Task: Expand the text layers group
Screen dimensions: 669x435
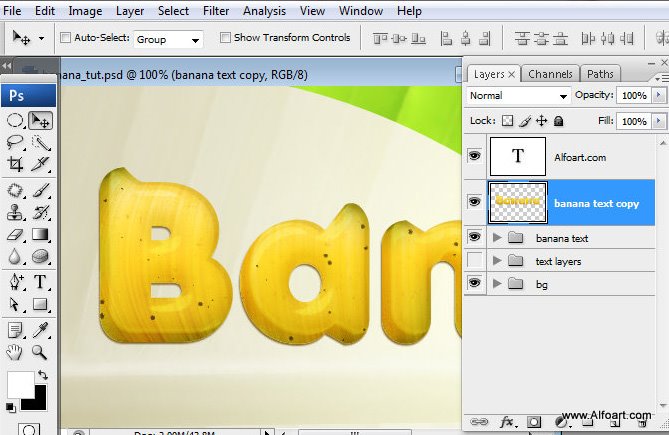Action: tap(497, 261)
